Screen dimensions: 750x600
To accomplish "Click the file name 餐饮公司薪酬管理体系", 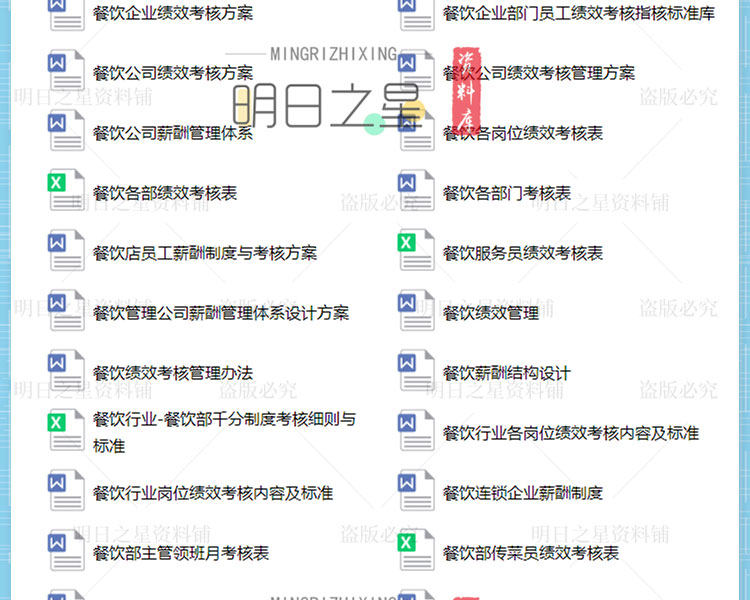I will [173, 133].
